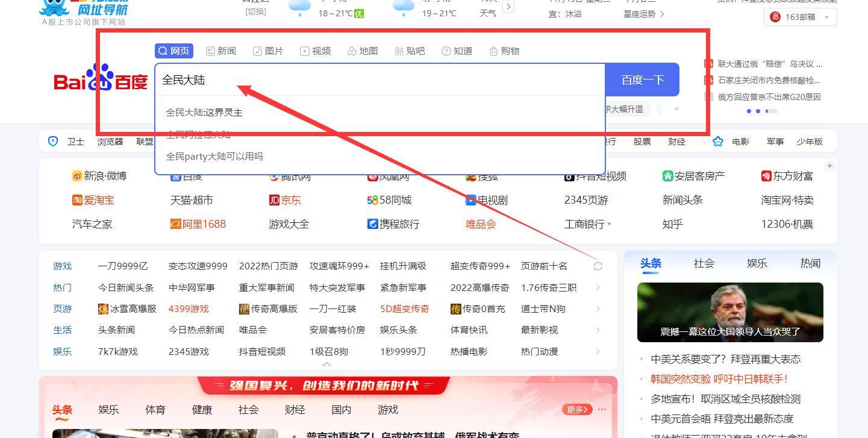Select the 知道 search category icon
Viewport: 868px width, 438px height.
click(x=446, y=51)
